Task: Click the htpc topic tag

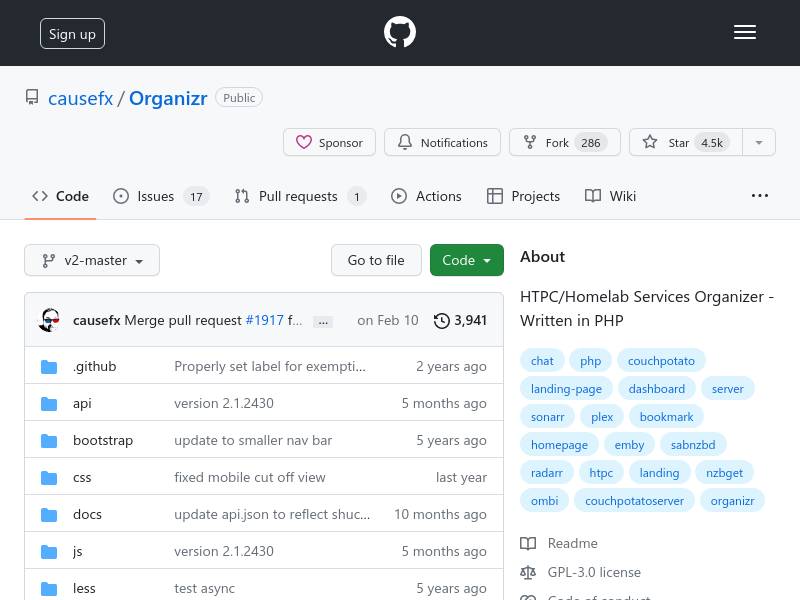Action: (601, 473)
